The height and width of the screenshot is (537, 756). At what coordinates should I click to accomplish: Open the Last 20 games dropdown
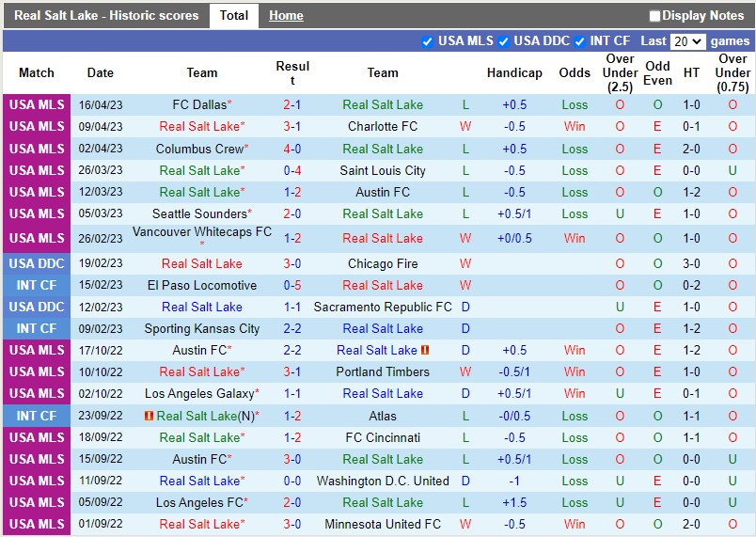687,41
